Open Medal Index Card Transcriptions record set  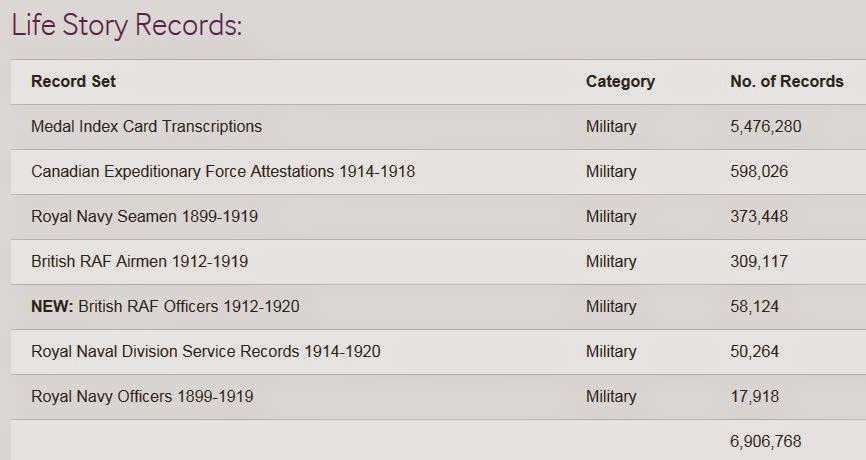146,127
